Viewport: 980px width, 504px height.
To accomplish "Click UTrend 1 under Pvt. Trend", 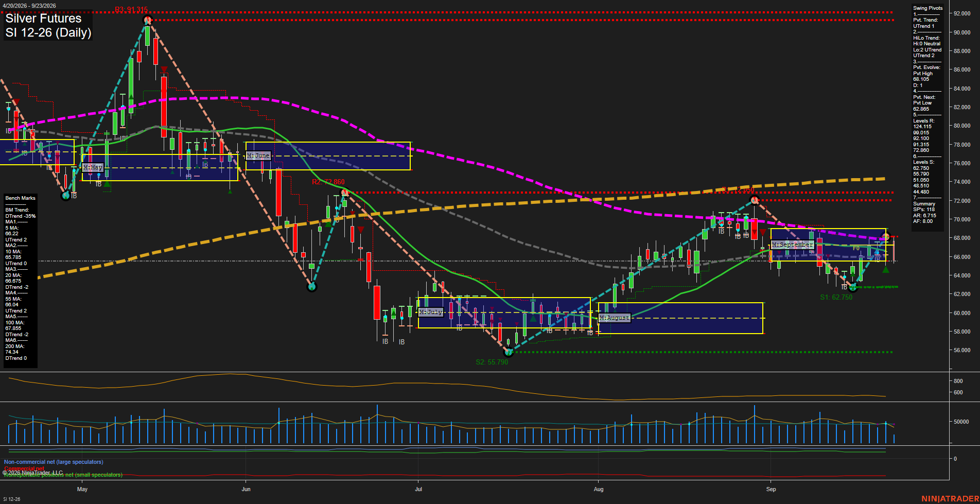I will point(924,26).
